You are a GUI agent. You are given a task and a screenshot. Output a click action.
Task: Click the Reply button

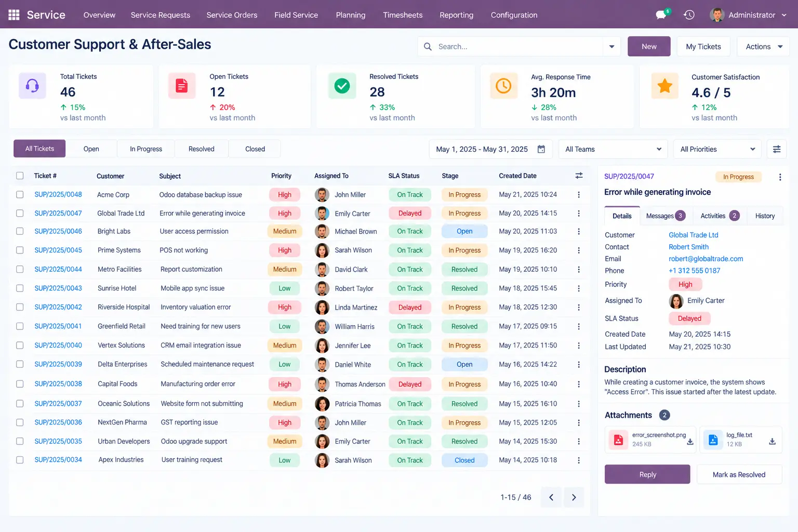647,474
